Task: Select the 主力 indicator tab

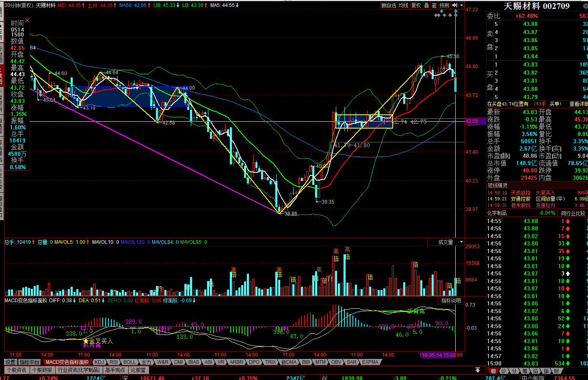Action: [x=146, y=362]
